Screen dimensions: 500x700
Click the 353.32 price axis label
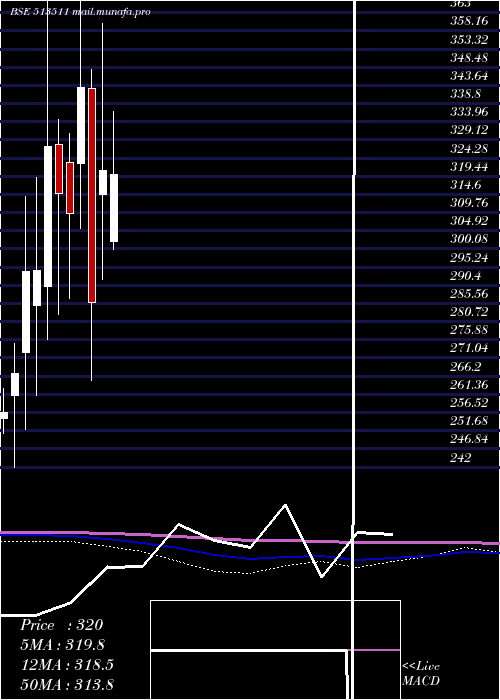pyautogui.click(x=469, y=39)
